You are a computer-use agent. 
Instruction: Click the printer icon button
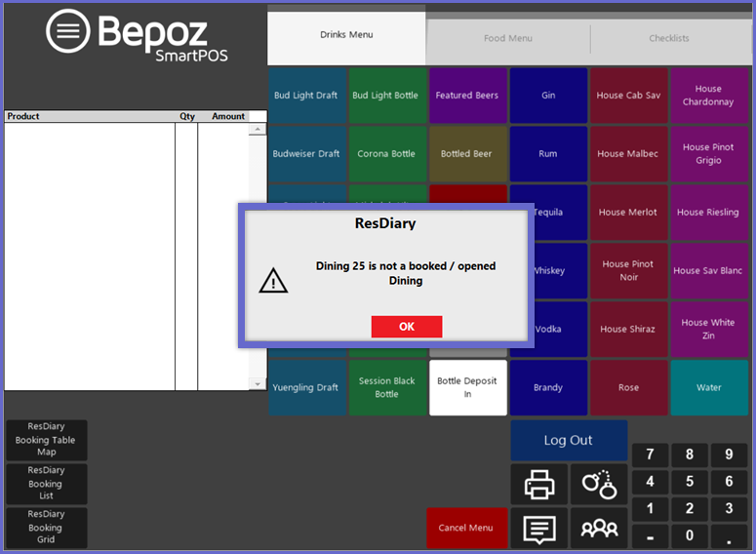click(539, 484)
